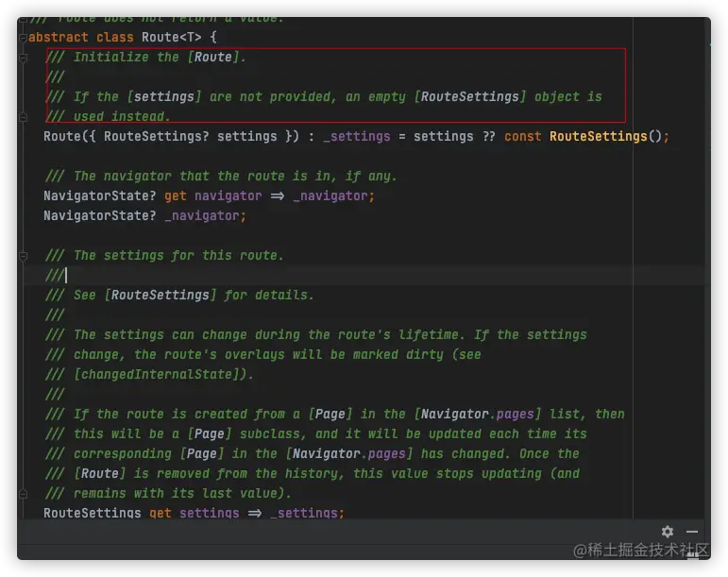Click 'NavigatorState?' on the _navigator field line
The height and width of the screenshot is (577, 728).
point(100,216)
